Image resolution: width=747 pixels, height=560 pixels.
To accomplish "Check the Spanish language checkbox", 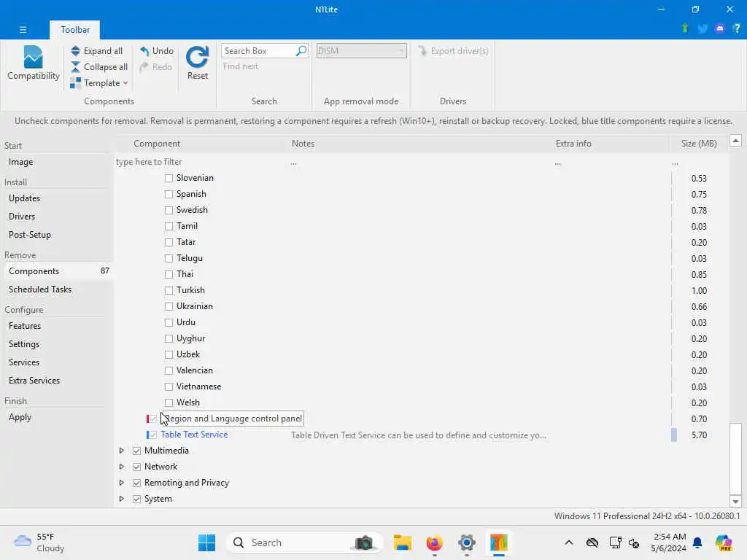I will (x=169, y=194).
